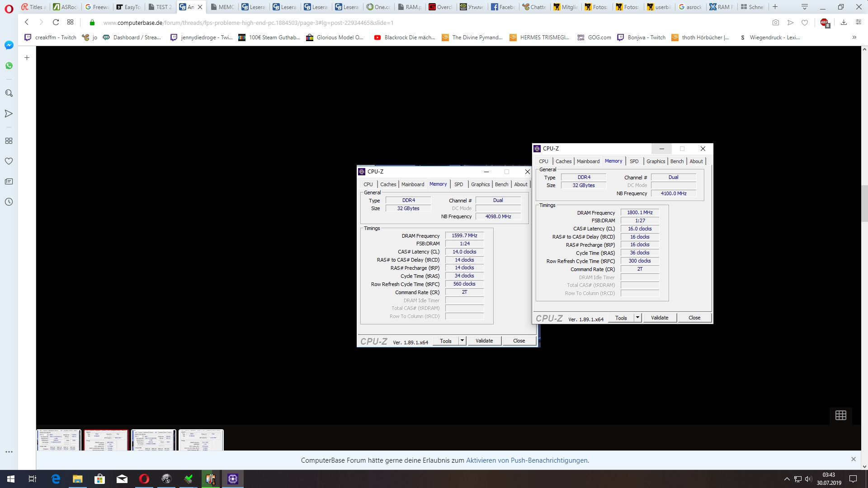Open the GOG.com bookmark
The image size is (868, 488).
point(594,38)
